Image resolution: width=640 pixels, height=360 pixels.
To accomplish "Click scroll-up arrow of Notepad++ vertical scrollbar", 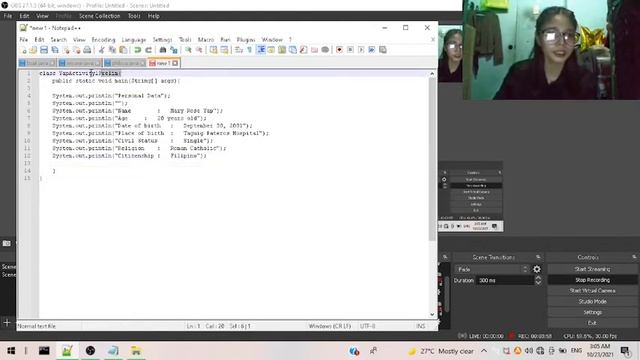I will 432,74.
